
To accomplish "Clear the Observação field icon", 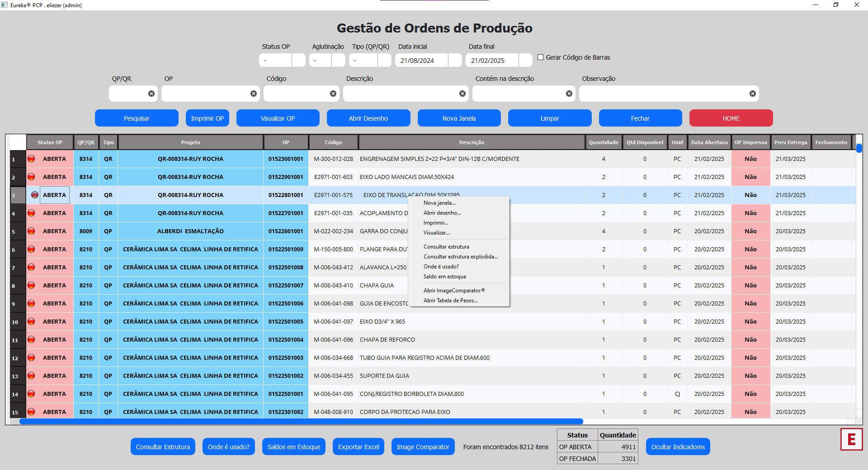I will [x=753, y=94].
